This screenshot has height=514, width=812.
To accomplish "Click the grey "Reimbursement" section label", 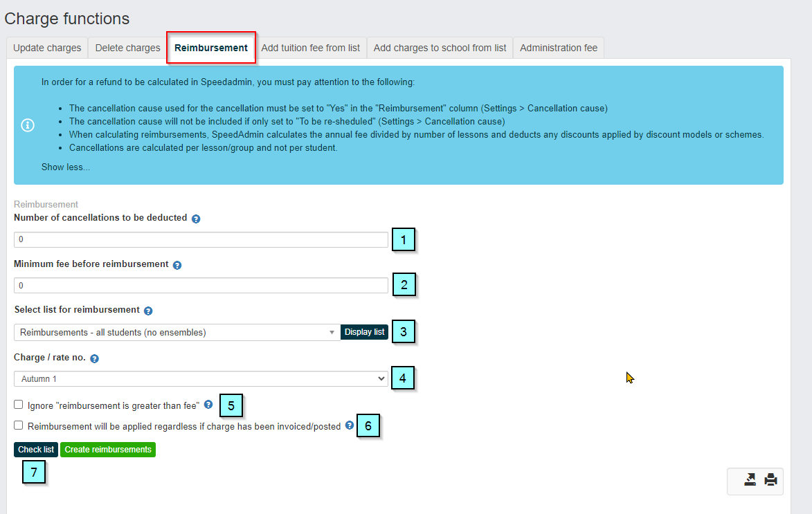I will [46, 205].
